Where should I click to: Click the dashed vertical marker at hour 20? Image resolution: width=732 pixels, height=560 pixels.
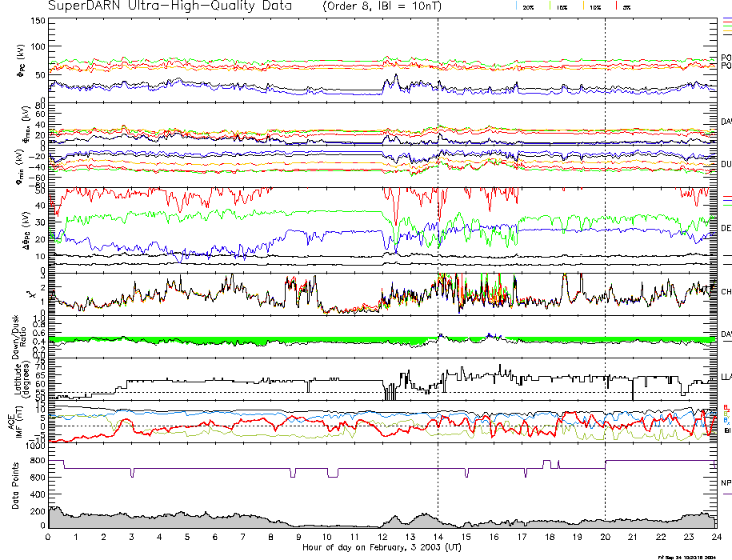(605, 240)
